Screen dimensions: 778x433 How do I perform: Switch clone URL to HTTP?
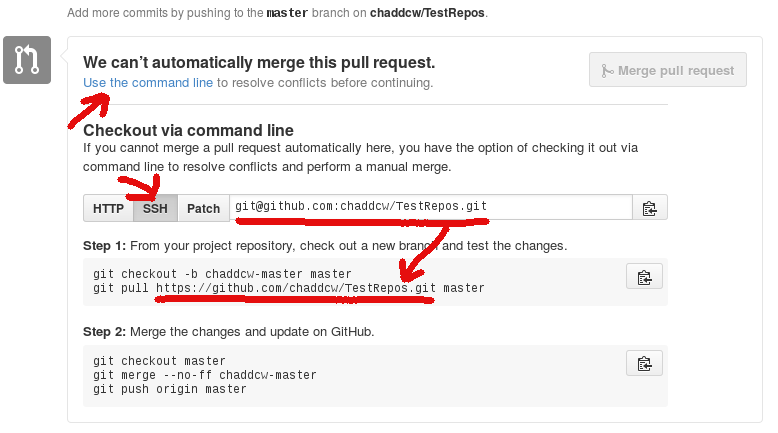coord(108,208)
